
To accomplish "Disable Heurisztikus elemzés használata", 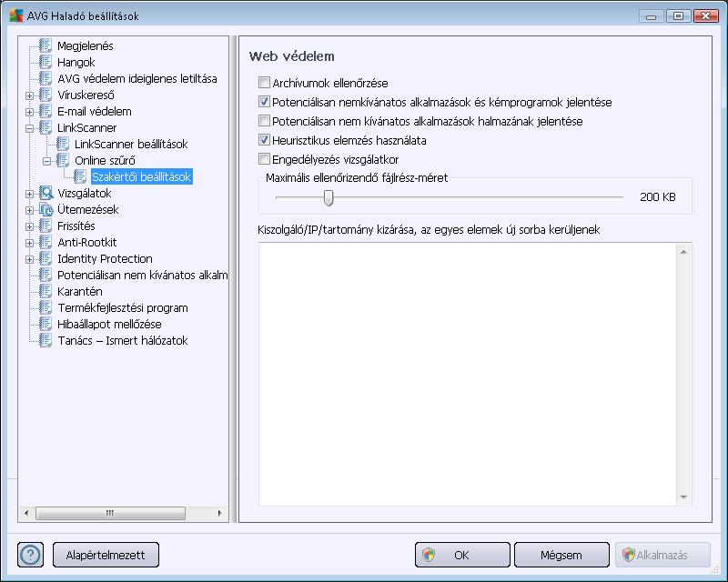I will click(x=264, y=140).
